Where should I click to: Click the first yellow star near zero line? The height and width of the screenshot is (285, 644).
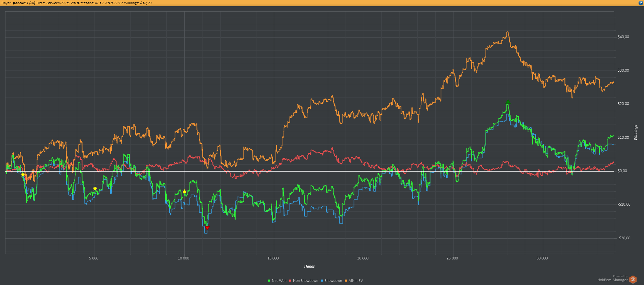click(23, 175)
